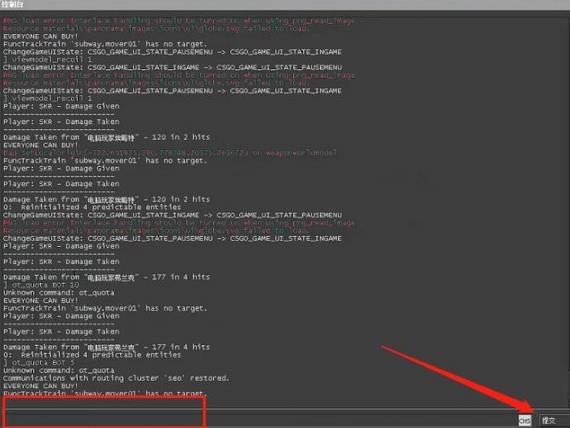Select first 'EVERYONE CAN BUY!' console line

(40, 36)
